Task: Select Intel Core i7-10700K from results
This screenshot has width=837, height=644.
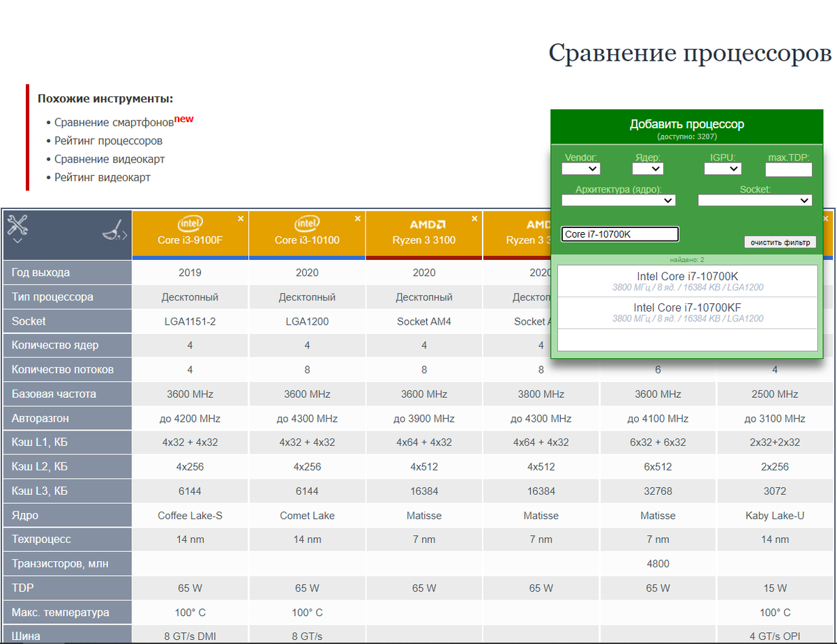Action: point(688,282)
